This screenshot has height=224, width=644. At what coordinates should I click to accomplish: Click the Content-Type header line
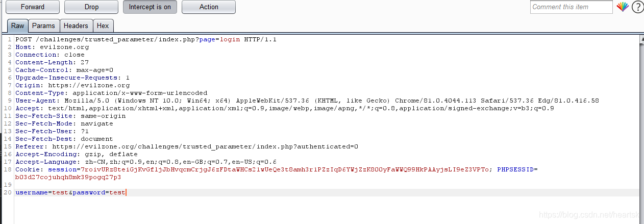111,93
